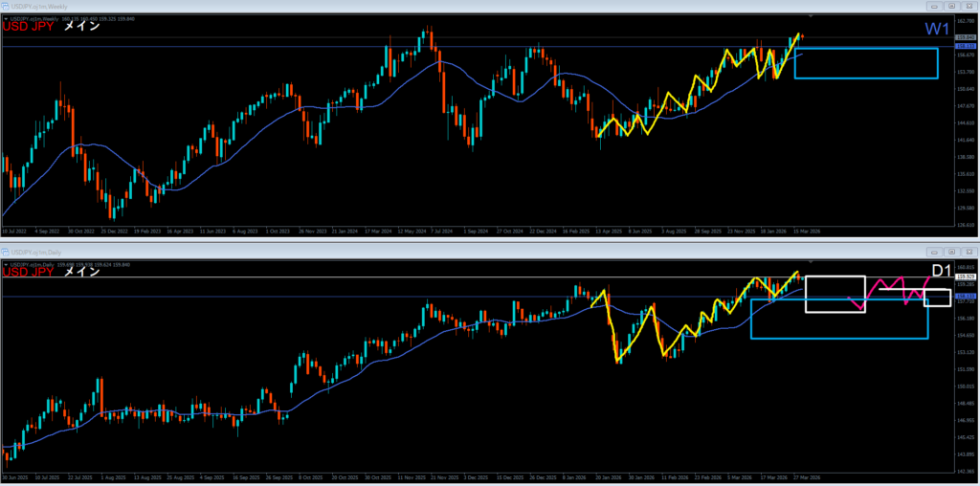Click the W1 timeframe label
980x486 pixels.
coord(939,29)
